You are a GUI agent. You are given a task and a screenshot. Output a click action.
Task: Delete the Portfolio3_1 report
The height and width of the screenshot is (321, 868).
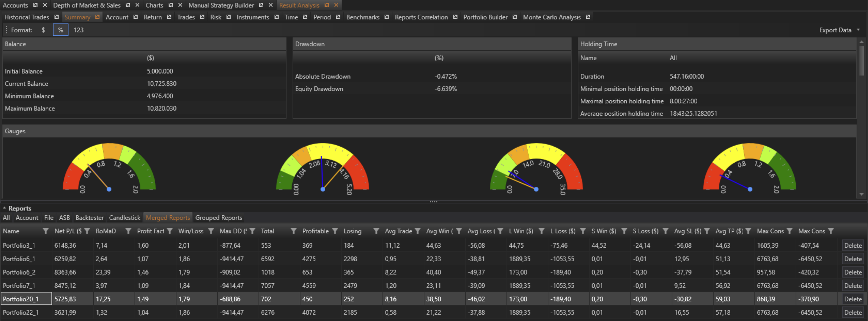pos(853,245)
